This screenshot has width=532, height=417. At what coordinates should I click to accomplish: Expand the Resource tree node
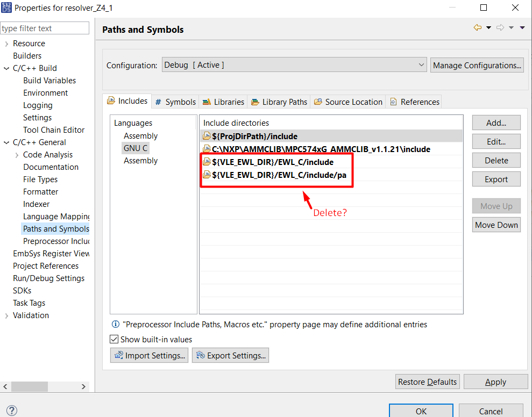[6, 44]
